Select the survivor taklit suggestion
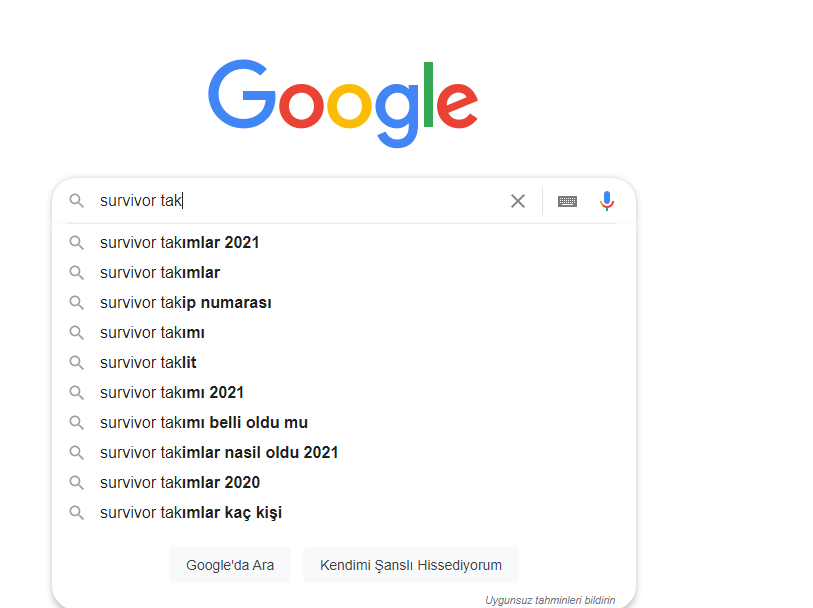Viewport: 813px width, 608px height. (x=343, y=362)
